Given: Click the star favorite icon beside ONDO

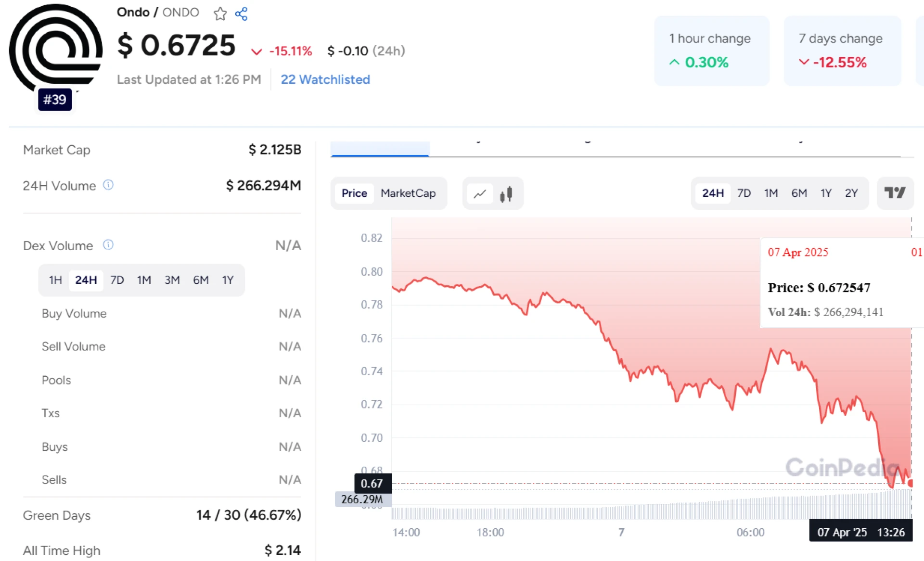Looking at the screenshot, I should 220,13.
